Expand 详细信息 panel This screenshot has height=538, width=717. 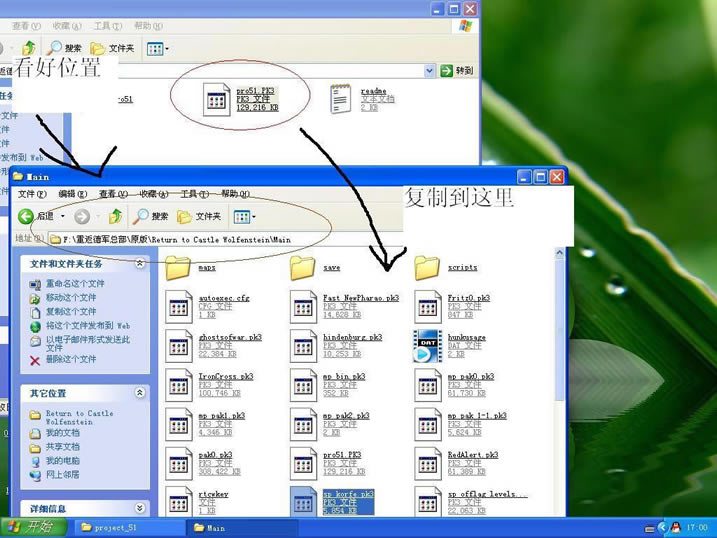pyautogui.click(x=140, y=508)
